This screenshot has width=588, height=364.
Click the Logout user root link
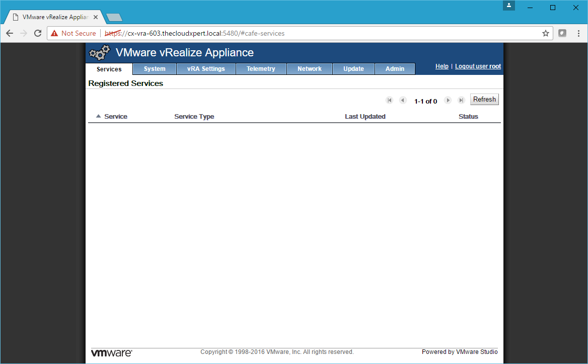click(478, 66)
